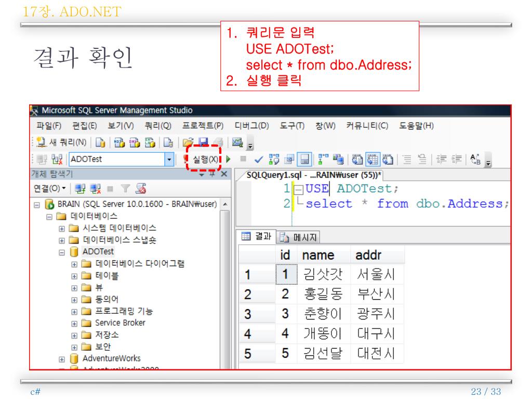Switch to the 메시지 tab

pos(299,237)
